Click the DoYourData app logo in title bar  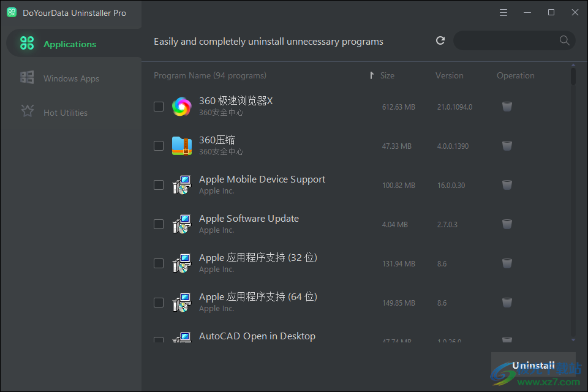[x=12, y=12]
